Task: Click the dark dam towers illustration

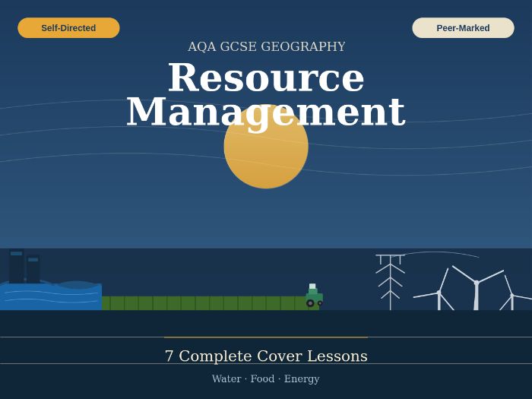Action: point(24,267)
